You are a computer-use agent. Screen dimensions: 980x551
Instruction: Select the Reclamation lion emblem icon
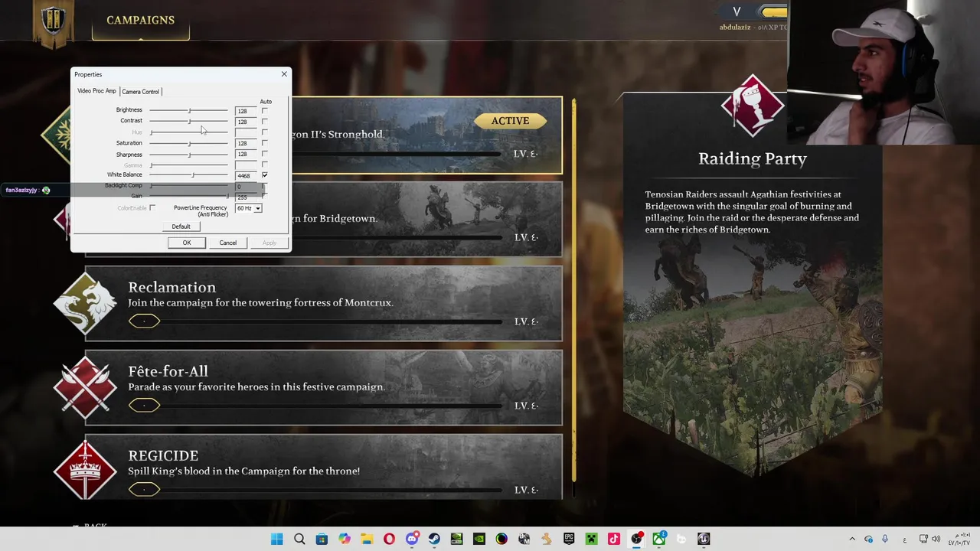tap(85, 304)
